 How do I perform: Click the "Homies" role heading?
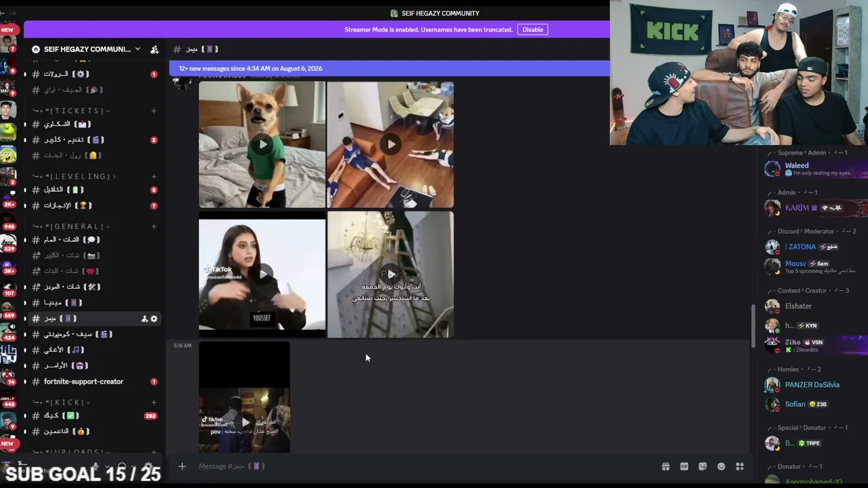(788, 369)
